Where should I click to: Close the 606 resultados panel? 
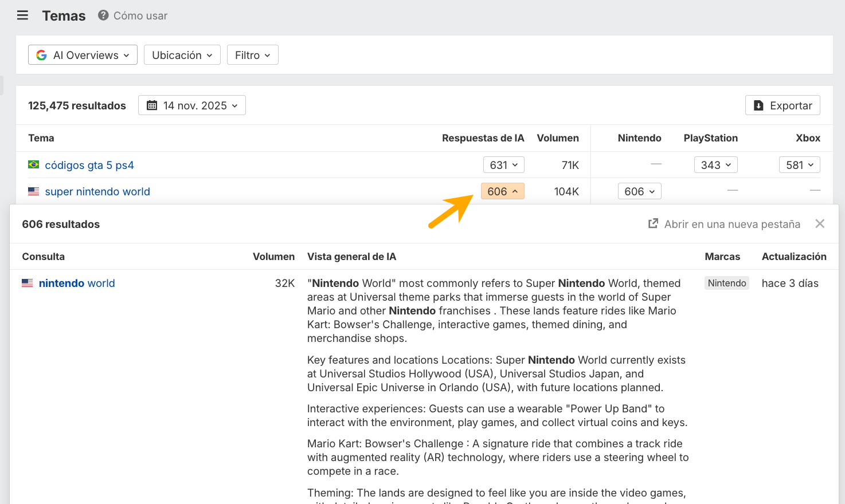coord(820,223)
